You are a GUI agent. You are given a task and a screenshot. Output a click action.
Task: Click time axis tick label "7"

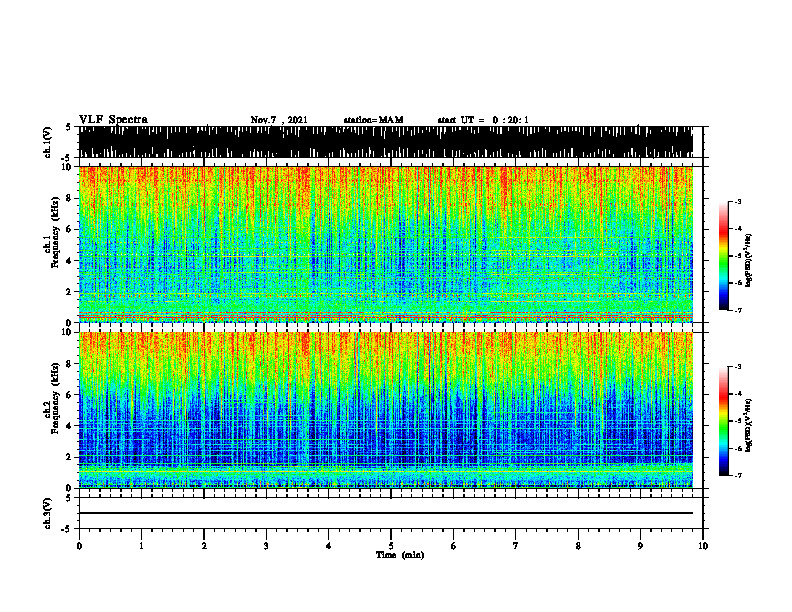coord(516,546)
